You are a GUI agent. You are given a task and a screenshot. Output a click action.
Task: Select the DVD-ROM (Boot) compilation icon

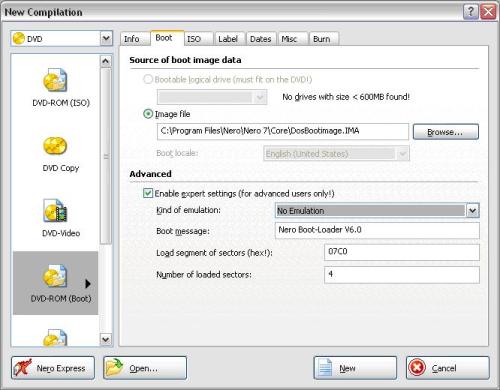(x=55, y=276)
